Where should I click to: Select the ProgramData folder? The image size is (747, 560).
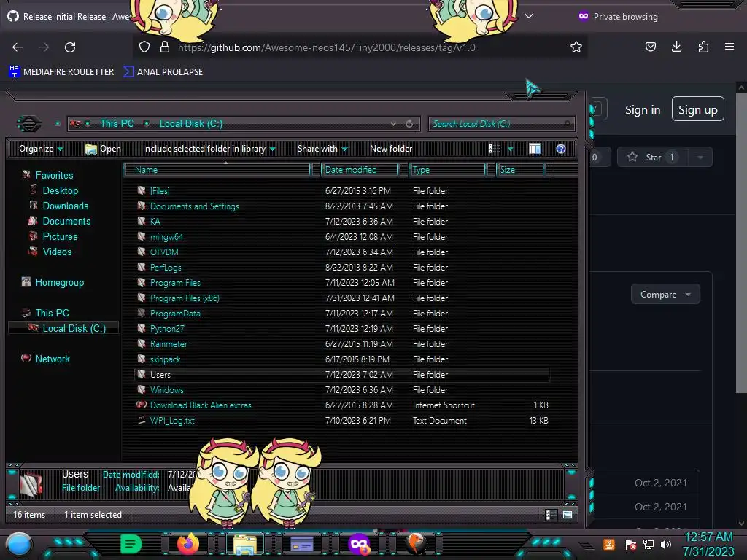175,314
